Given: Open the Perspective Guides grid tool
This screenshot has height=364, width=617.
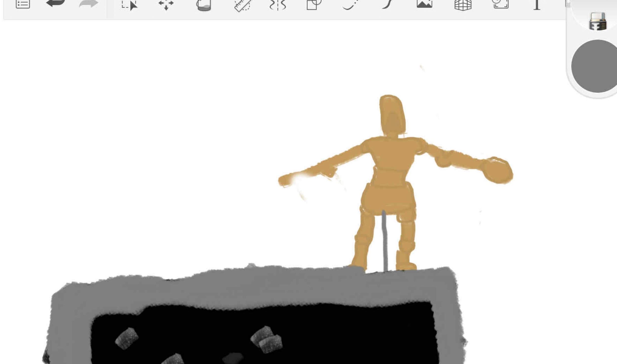Looking at the screenshot, I should [x=463, y=5].
